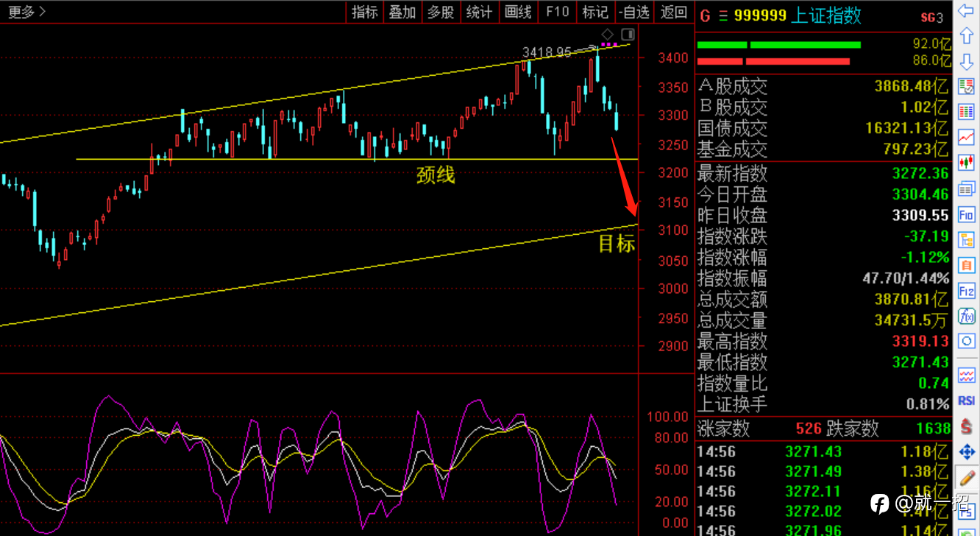The width and height of the screenshot is (980, 536).
Task: Click the 标记 mark button
Action: click(595, 12)
